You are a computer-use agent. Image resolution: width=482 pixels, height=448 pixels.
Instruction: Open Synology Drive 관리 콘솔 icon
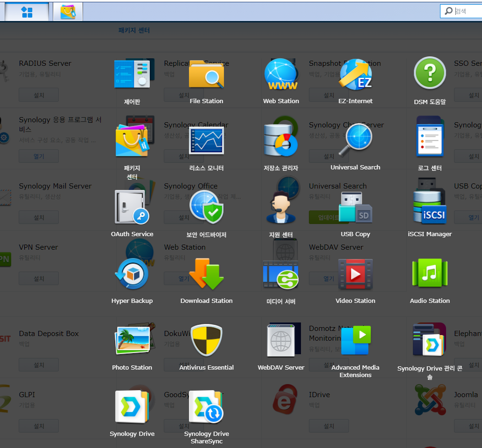coord(430,341)
